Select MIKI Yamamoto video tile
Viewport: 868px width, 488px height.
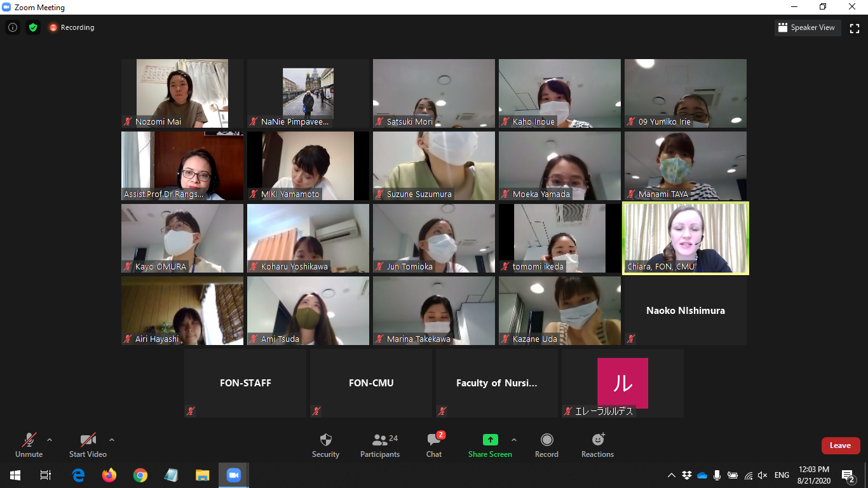coord(308,166)
